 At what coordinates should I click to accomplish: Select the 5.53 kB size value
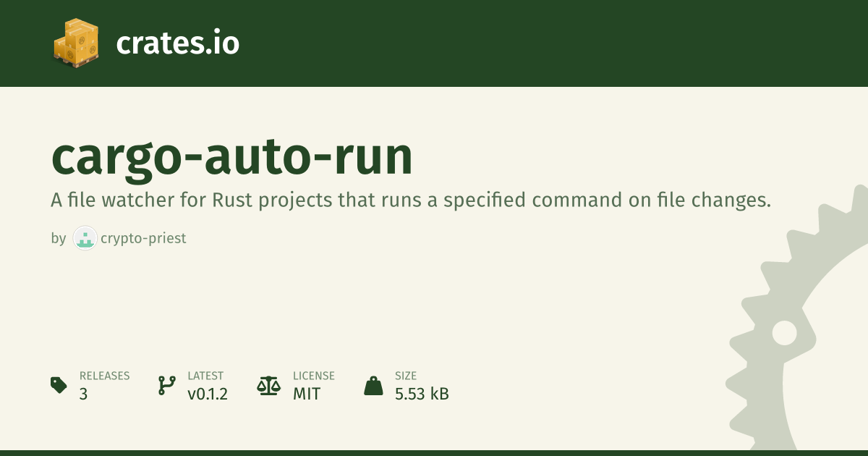[422, 394]
